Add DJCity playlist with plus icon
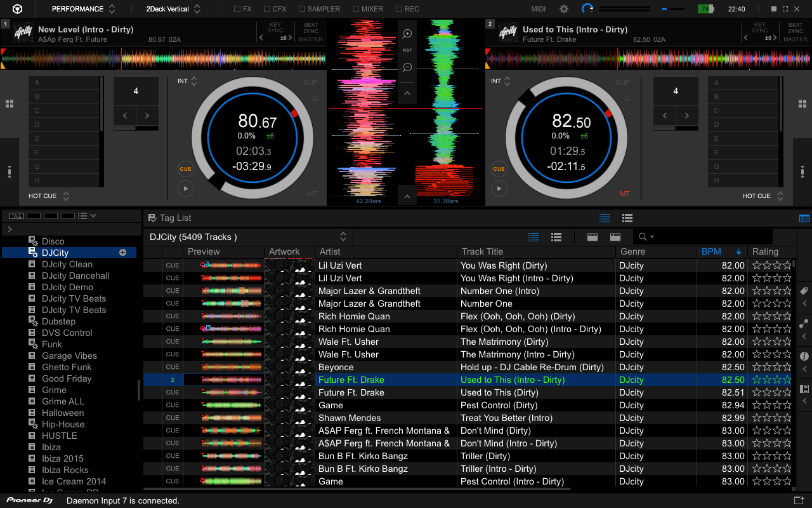The width and height of the screenshot is (812, 508). tap(123, 253)
